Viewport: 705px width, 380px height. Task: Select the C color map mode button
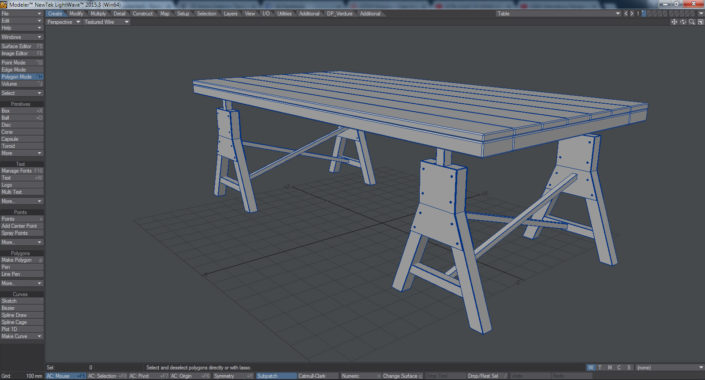(619, 368)
